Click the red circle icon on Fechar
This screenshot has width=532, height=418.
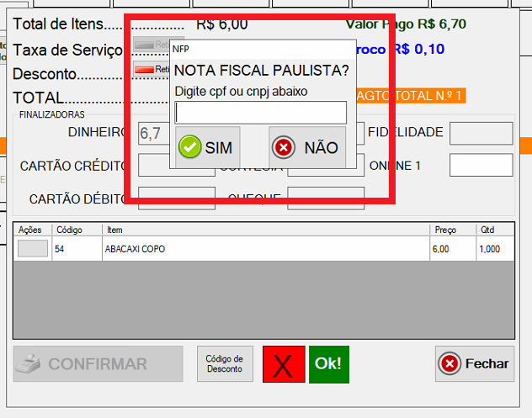(450, 364)
